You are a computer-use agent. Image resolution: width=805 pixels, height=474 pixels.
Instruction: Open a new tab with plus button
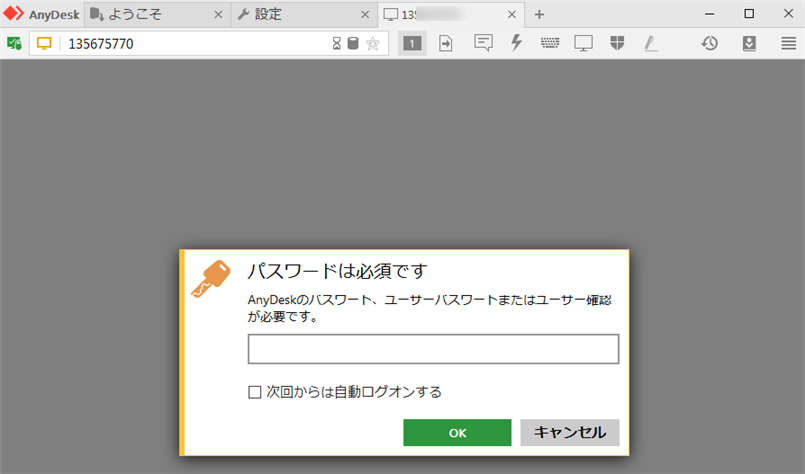click(539, 15)
